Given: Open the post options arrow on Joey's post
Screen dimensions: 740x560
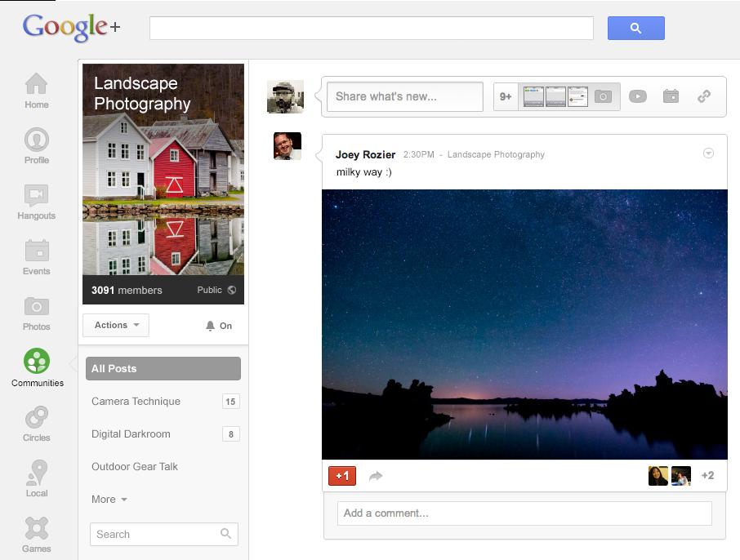Looking at the screenshot, I should tap(708, 153).
